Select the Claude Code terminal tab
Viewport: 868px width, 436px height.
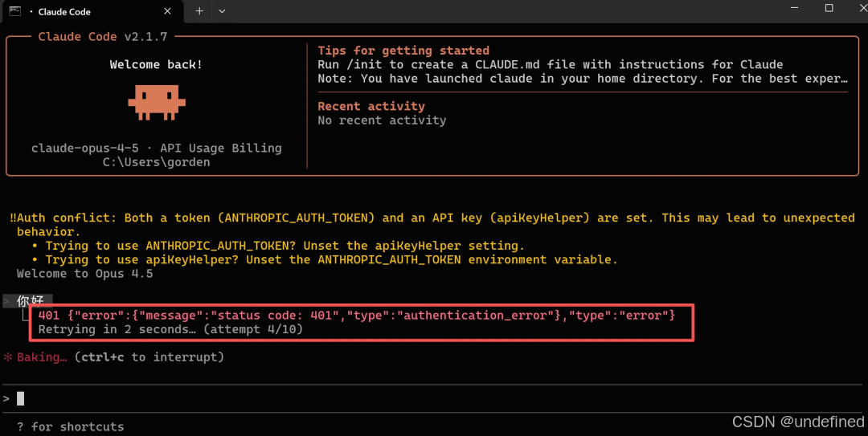pyautogui.click(x=93, y=11)
